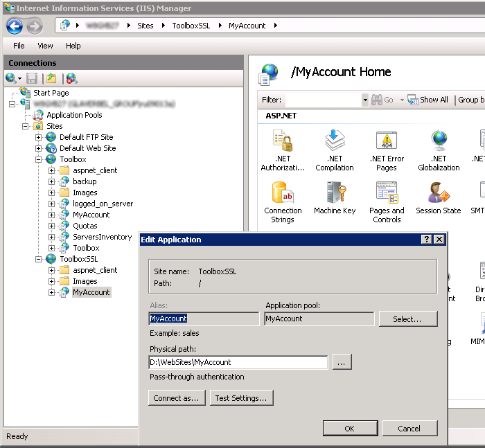Image resolution: width=485 pixels, height=448 pixels.
Task: Select ServersInventory application in tree
Action: [103, 237]
